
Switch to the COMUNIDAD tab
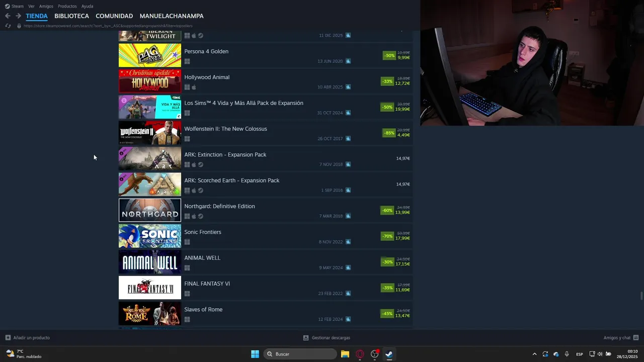click(x=114, y=16)
